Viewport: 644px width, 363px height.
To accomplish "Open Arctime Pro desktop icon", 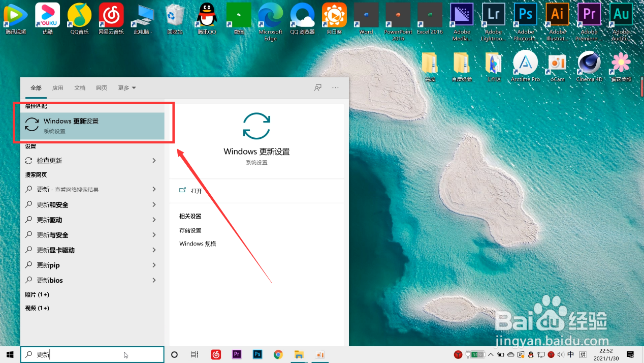I will point(525,66).
